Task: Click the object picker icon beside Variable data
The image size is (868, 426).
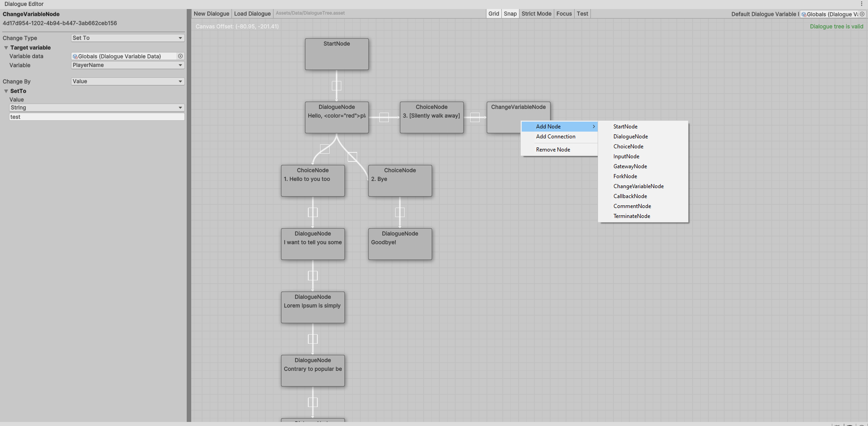Action: pos(180,57)
